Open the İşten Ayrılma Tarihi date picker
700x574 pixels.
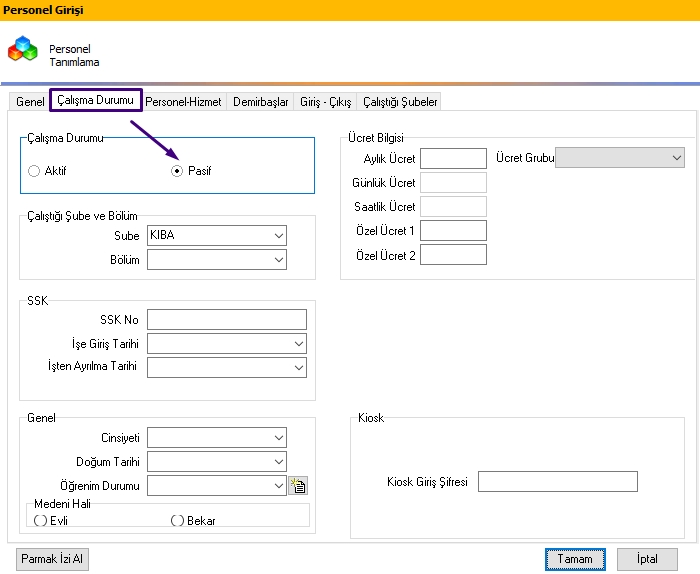pos(227,367)
